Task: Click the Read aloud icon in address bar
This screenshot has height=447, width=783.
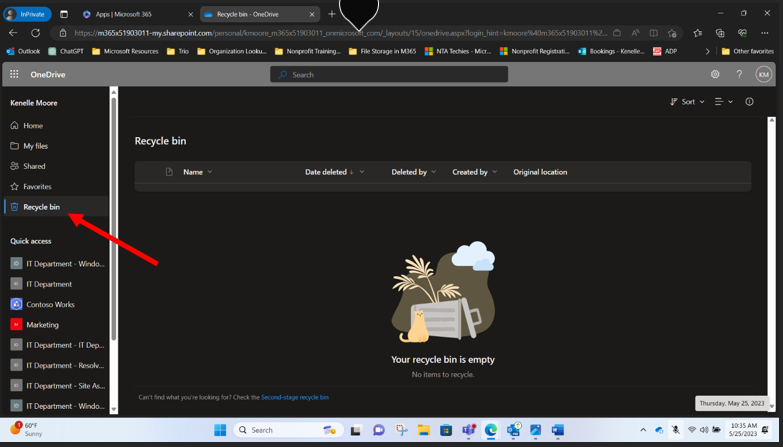Action: (x=635, y=33)
